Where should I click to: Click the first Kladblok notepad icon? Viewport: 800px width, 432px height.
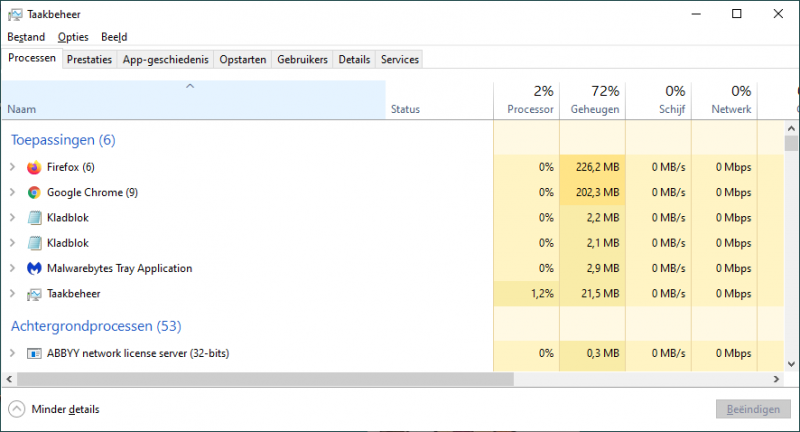(x=34, y=218)
